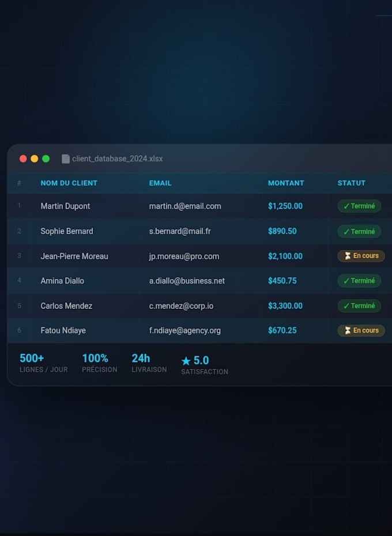This screenshot has width=392, height=536.
Task: Select the $2,100.00 amount cell
Action: click(285, 256)
